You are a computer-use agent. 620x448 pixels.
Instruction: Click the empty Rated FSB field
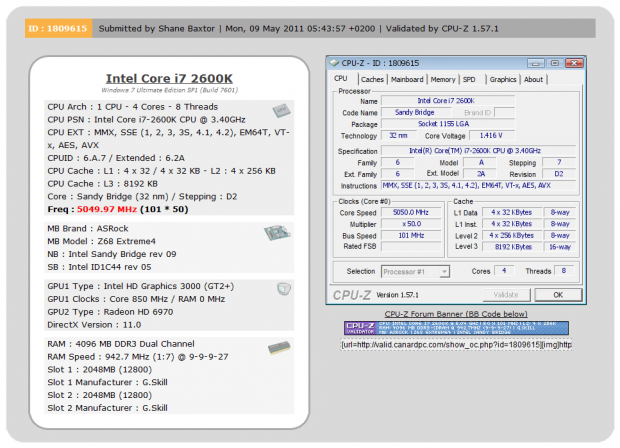[x=411, y=246]
